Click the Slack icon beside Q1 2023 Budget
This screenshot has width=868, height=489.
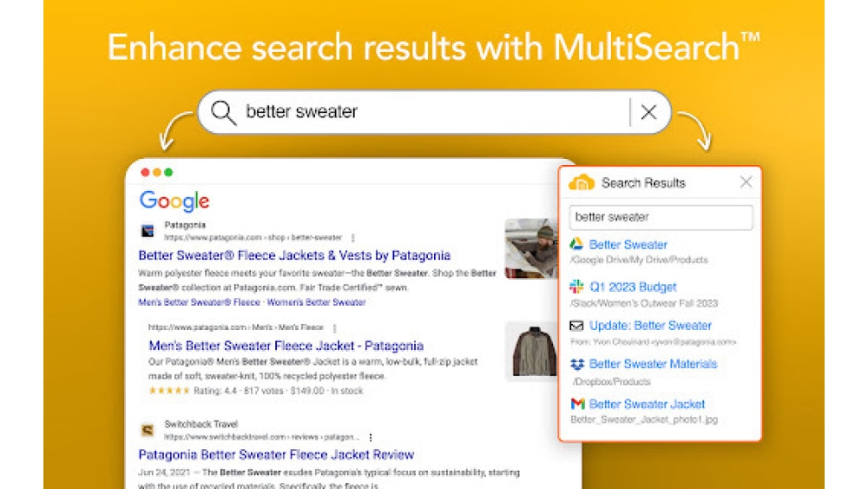tap(576, 287)
